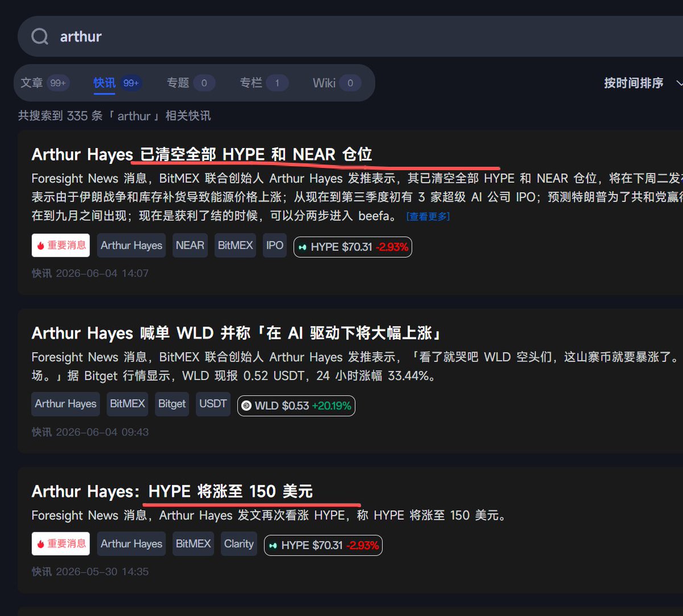Open HYPE $70.31 price chip on first news
The image size is (683, 616).
[353, 247]
